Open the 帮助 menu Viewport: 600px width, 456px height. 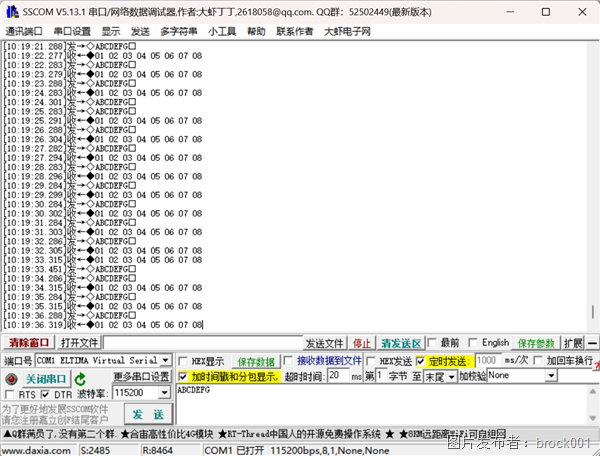point(256,31)
